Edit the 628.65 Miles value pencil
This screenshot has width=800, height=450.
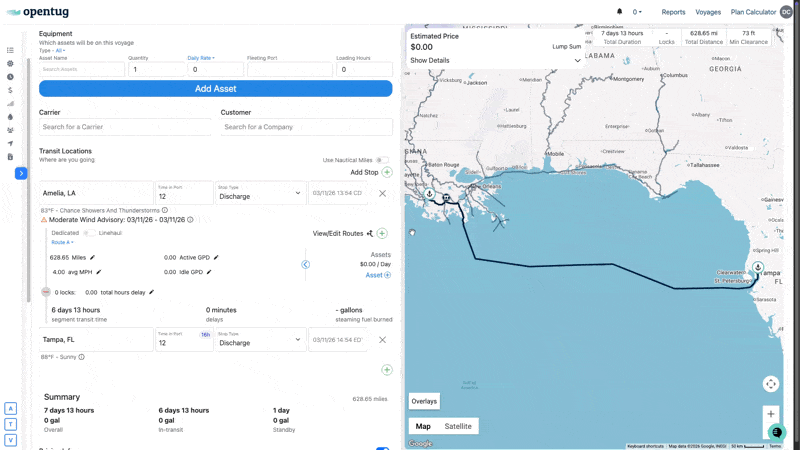[93, 257]
